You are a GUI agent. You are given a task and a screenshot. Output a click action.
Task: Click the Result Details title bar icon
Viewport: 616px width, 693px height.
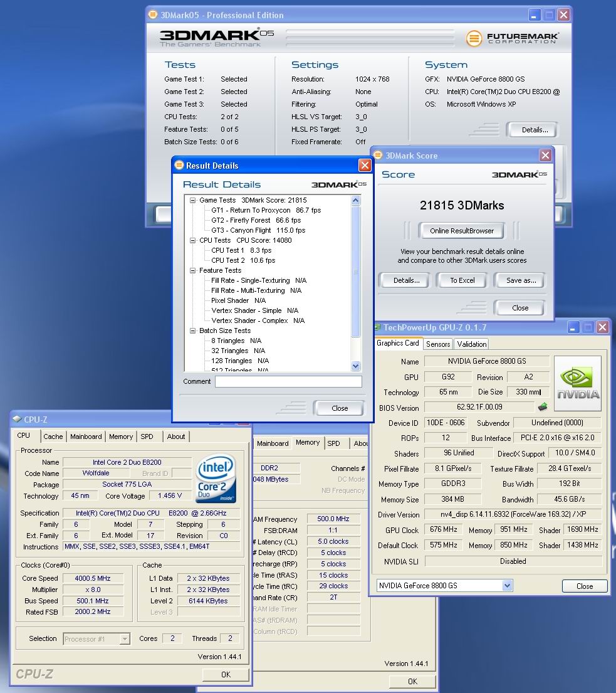pyautogui.click(x=179, y=166)
